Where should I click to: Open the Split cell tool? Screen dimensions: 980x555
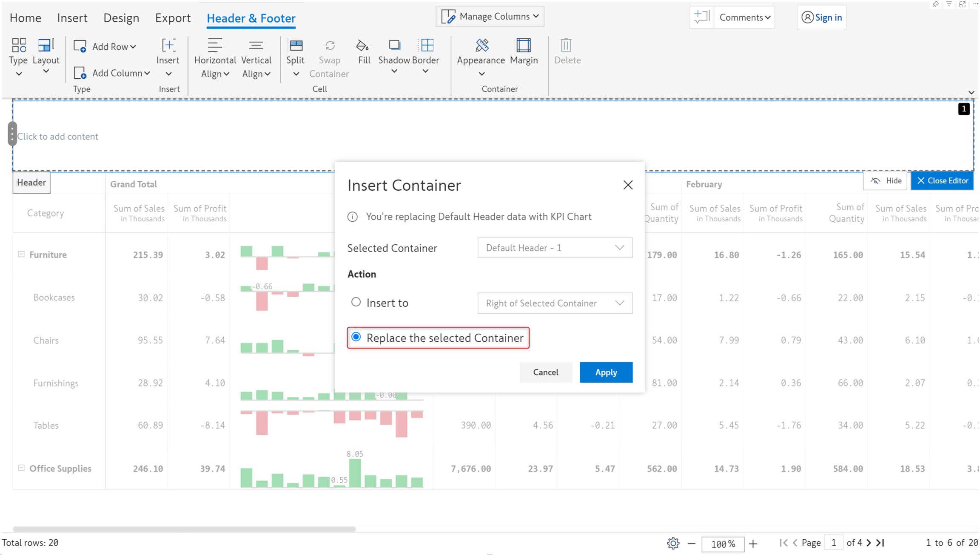click(296, 46)
